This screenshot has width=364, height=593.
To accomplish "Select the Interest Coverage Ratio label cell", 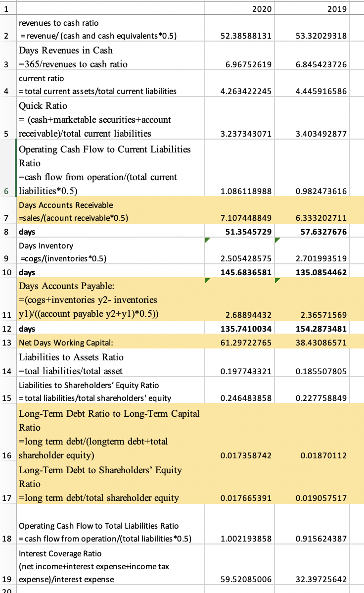I will tap(110, 565).
